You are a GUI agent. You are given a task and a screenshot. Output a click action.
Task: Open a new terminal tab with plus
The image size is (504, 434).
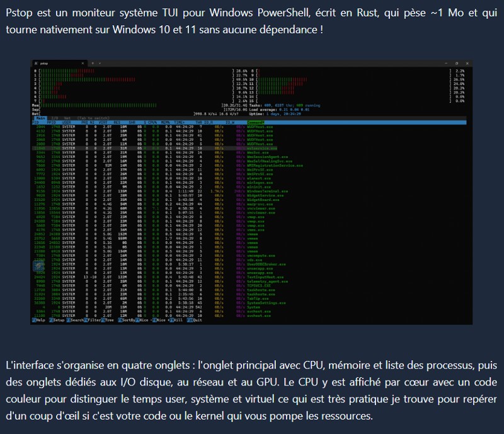pyautogui.click(x=93, y=64)
